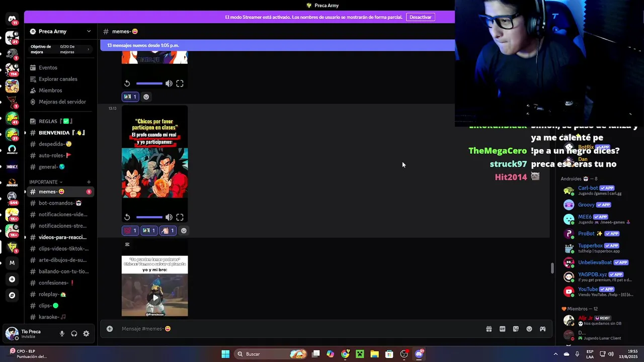This screenshot has width=644, height=362.
Task: Open the bot-comandos channel
Action: click(60, 203)
